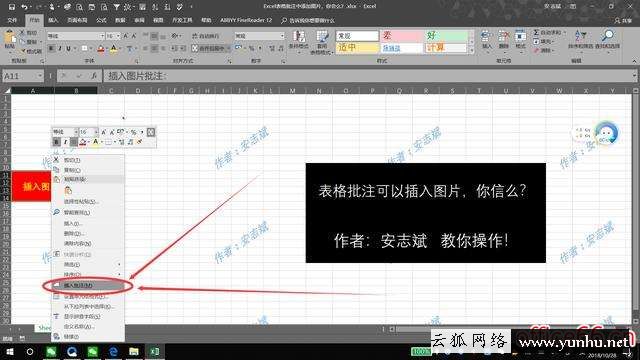Open the number format (常规) dropdown
Image resolution: width=640 pixels, height=360 pixels.
[282, 36]
